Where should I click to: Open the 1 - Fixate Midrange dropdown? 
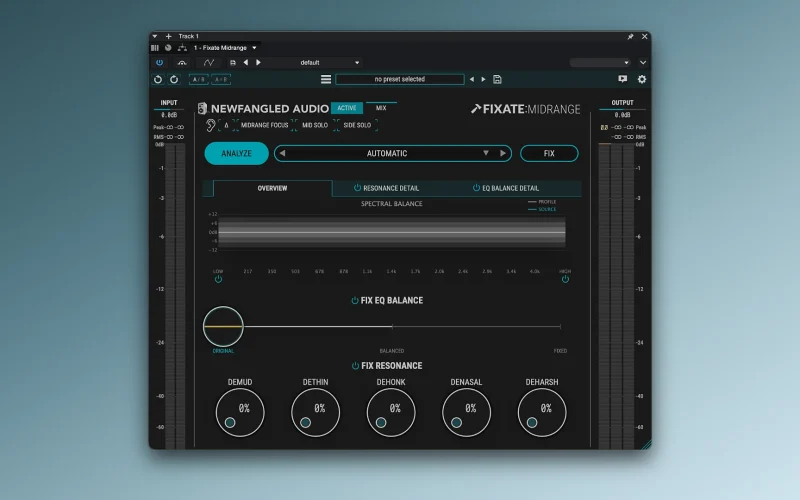(255, 48)
